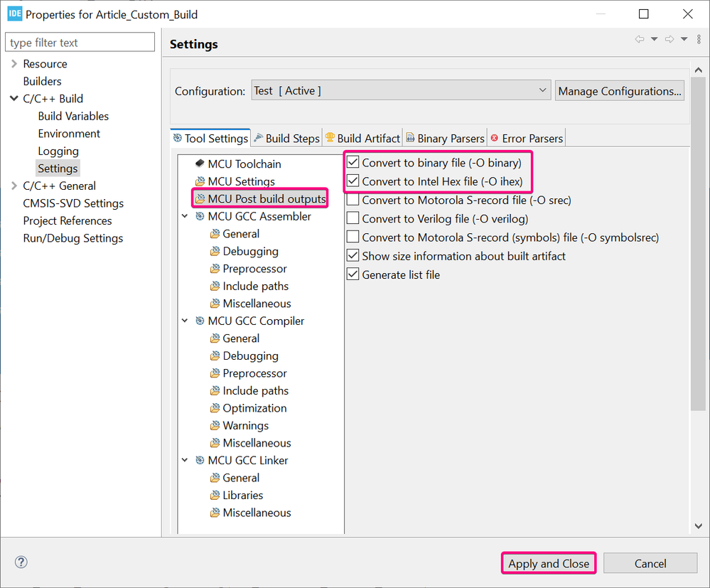Open the Error Parsers tab
Viewport: 710px width, 588px height.
pyautogui.click(x=527, y=139)
